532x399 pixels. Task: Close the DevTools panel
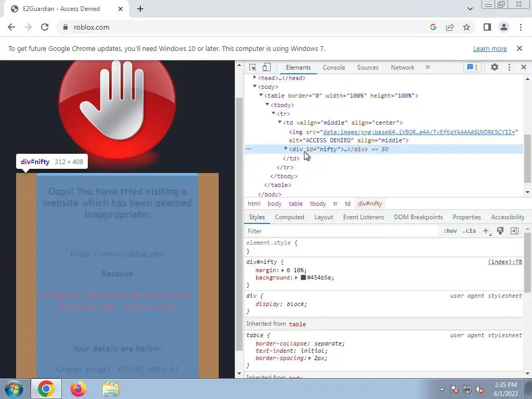click(x=524, y=67)
